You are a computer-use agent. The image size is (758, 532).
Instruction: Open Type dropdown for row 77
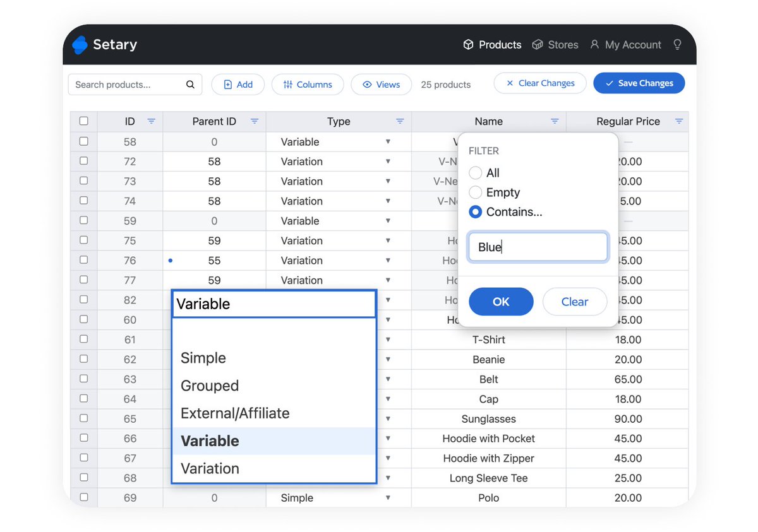point(388,280)
